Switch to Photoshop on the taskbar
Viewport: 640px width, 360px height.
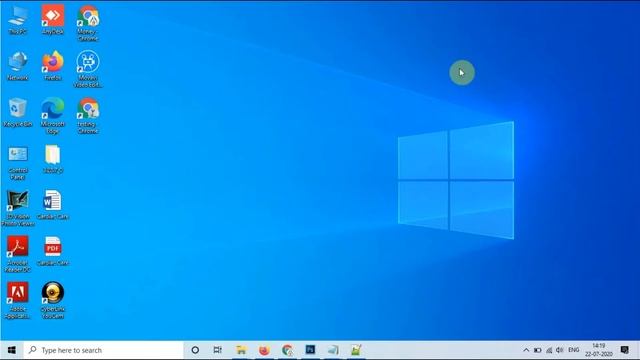click(310, 350)
